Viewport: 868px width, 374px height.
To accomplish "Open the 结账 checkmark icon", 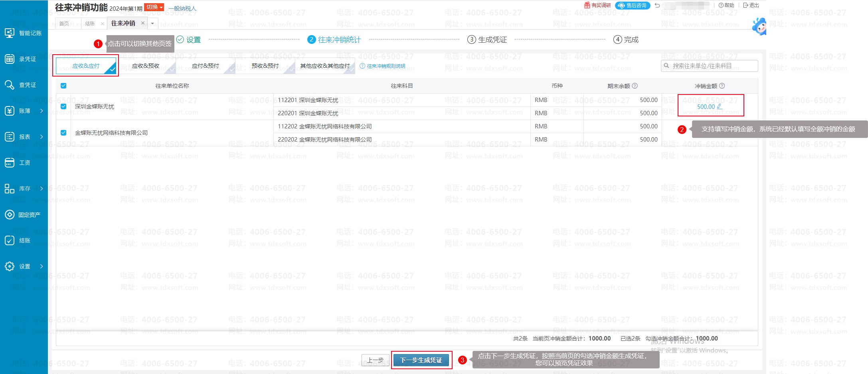I will [10, 240].
